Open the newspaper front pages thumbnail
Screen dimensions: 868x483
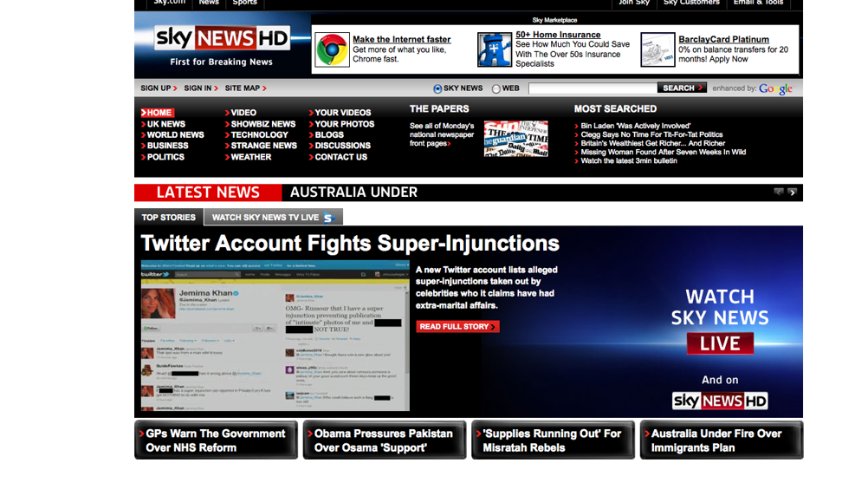click(516, 139)
